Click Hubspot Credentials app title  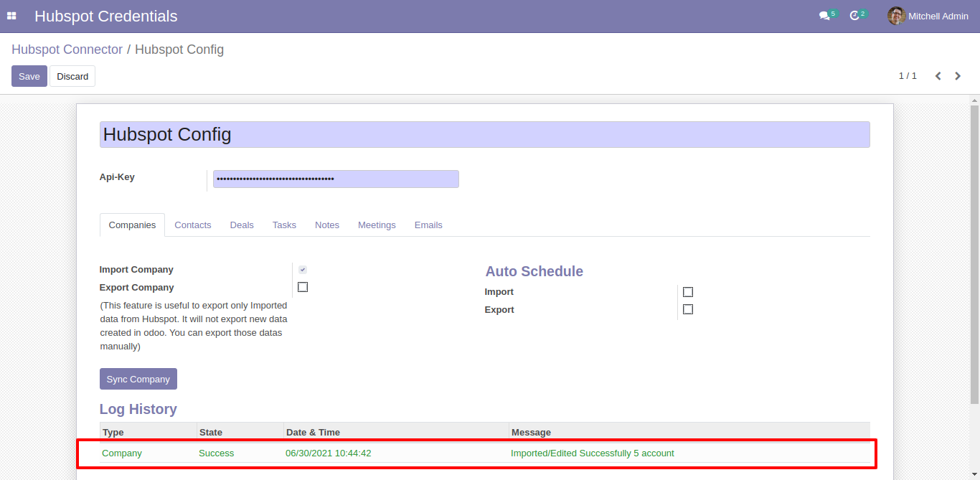coord(106,16)
